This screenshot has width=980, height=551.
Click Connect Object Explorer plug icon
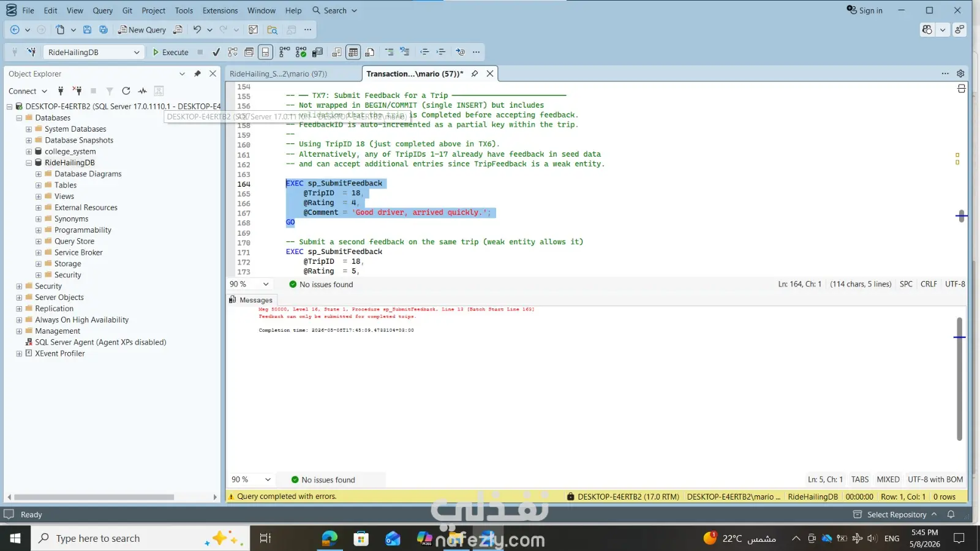coord(61,91)
